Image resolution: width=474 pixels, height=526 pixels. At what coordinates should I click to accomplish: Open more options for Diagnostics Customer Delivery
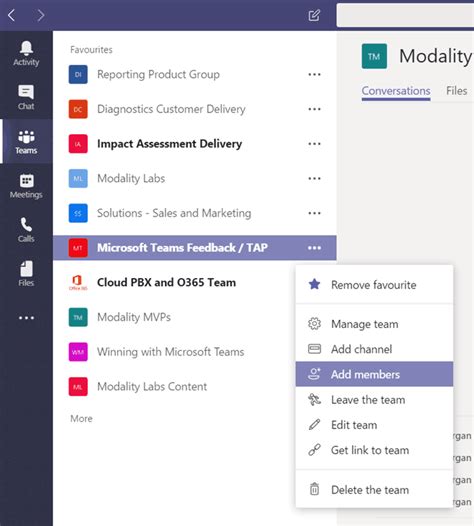pos(314,109)
